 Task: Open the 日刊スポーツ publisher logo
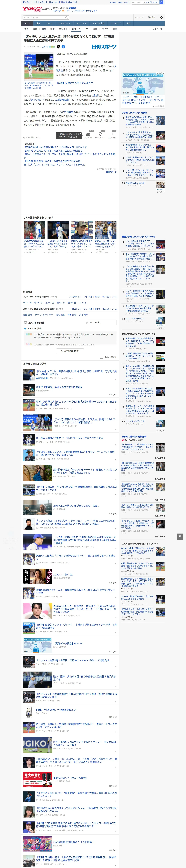(x=104, y=47)
